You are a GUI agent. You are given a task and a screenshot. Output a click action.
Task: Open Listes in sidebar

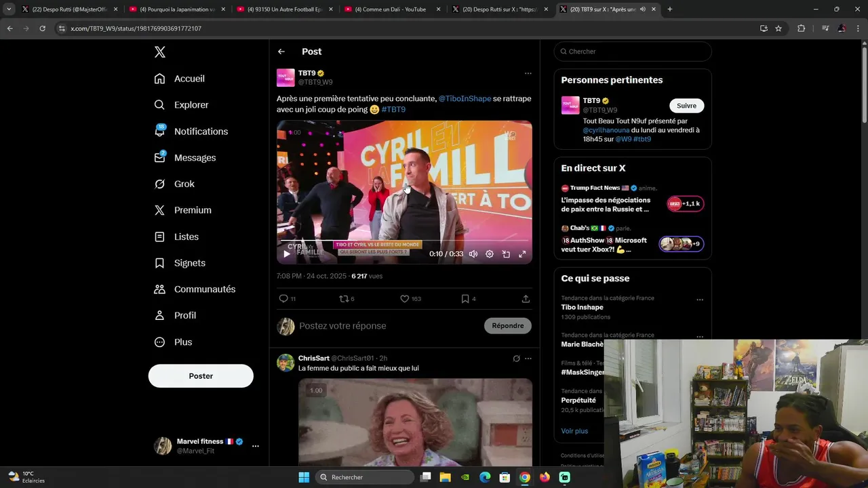coord(176,237)
